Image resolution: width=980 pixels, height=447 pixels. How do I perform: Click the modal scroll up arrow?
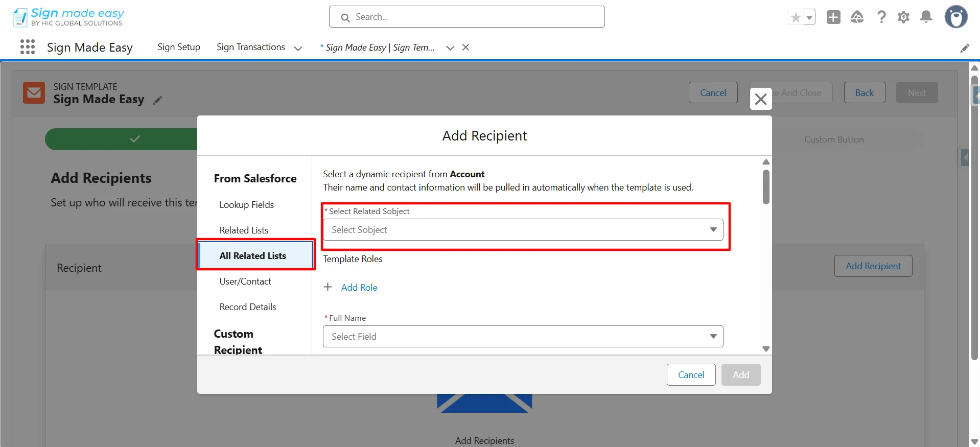(x=766, y=162)
